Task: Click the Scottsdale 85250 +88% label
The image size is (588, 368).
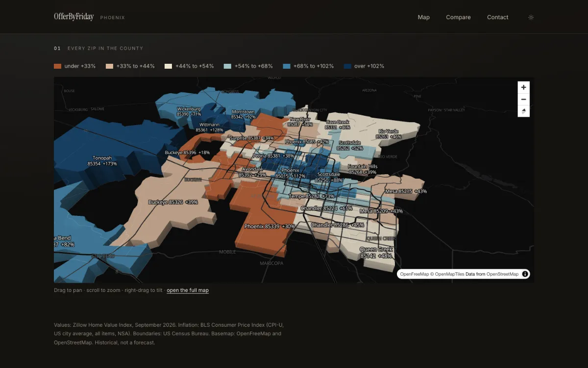Action: pyautogui.click(x=329, y=177)
